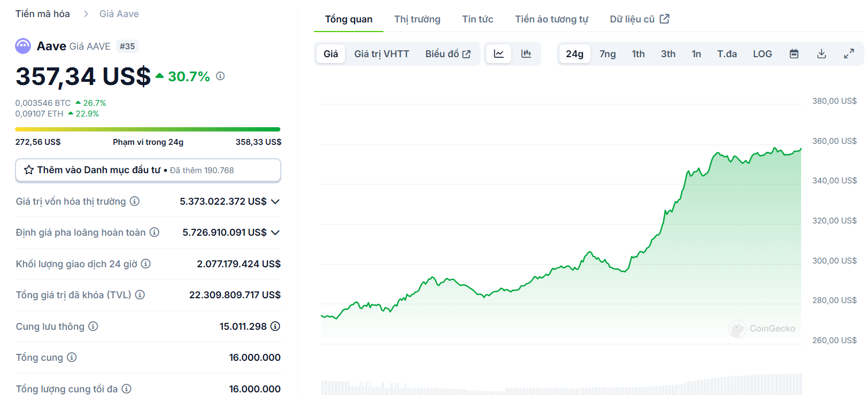
Task: Select the 7ng time range
Action: 608,53
